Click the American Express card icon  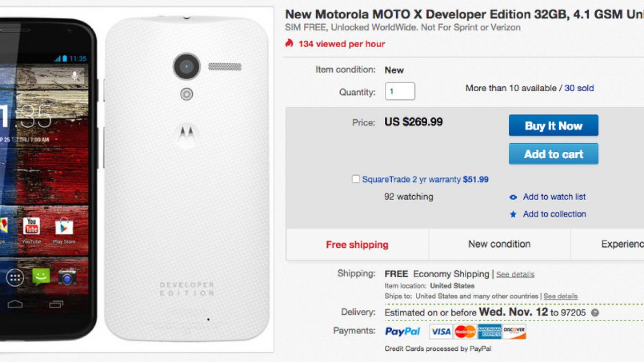click(489, 331)
